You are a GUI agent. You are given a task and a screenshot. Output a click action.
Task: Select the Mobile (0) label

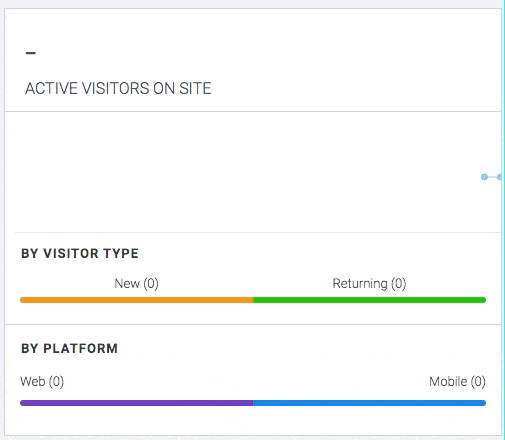coord(457,382)
